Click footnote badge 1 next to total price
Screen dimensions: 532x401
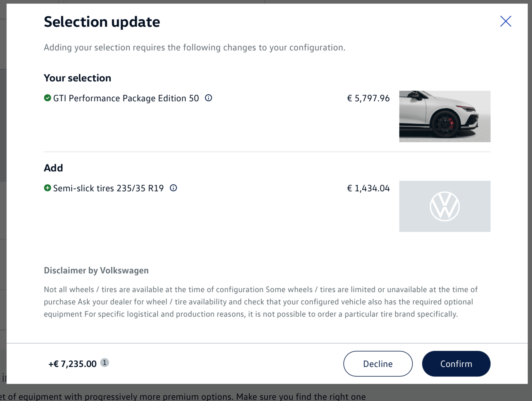click(x=104, y=363)
